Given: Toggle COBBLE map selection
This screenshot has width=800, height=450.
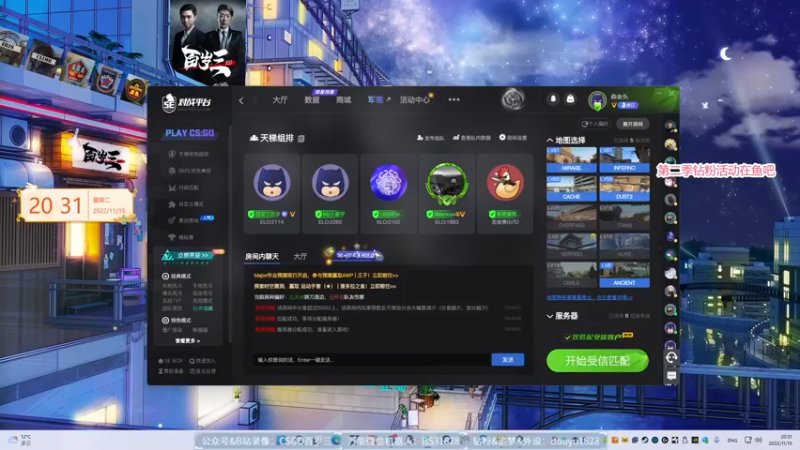Looking at the screenshot, I should 571,274.
